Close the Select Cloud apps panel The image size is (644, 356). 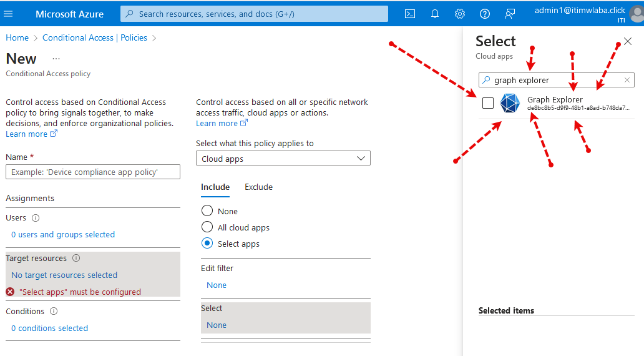pos(628,41)
